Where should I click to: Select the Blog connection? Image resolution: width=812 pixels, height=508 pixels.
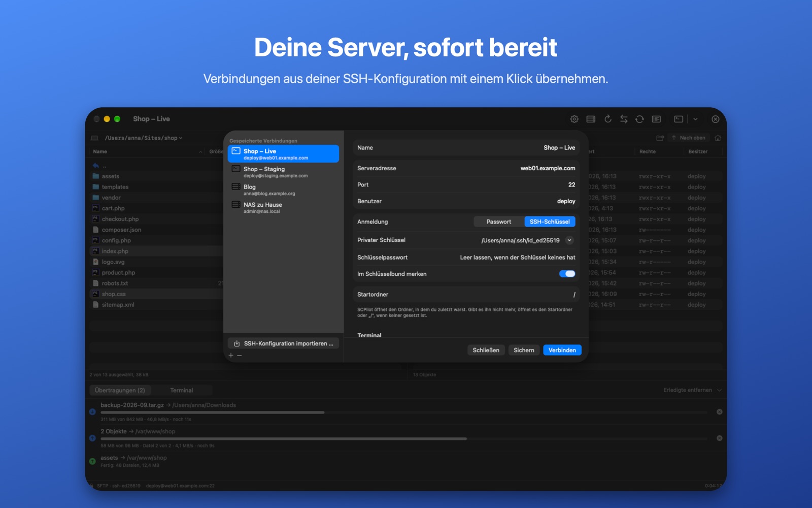pos(283,189)
